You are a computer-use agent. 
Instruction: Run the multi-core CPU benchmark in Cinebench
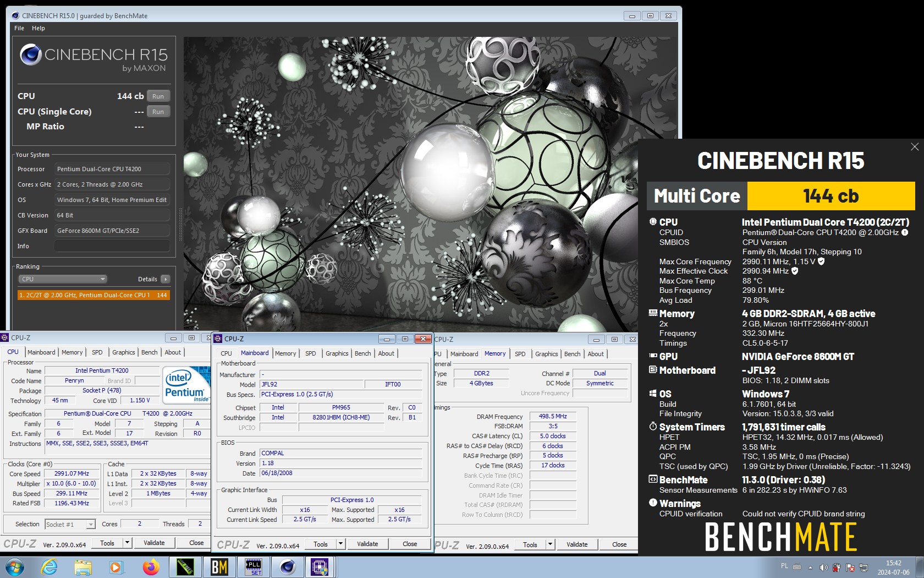[158, 96]
